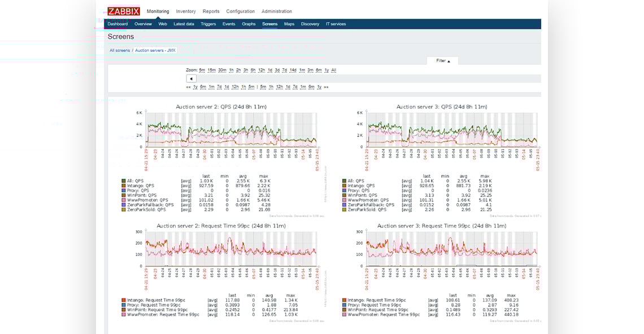Click 'ZeroParkSold: QPS' swatch in server 3 legend
The image size is (644, 334).
344,210
